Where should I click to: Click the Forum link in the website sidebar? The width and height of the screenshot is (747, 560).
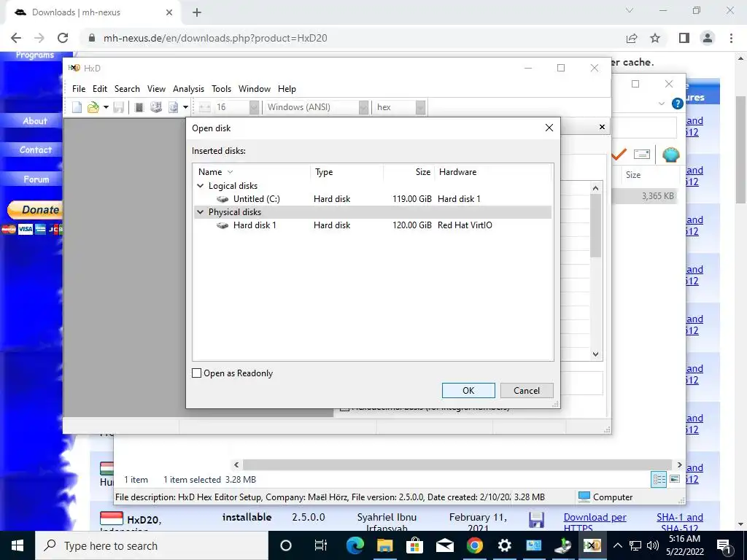[x=36, y=179]
